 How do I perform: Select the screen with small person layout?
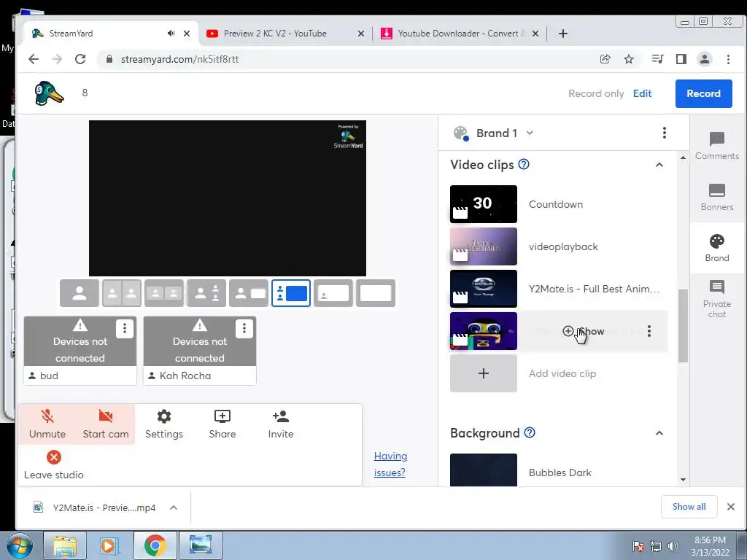coord(333,293)
